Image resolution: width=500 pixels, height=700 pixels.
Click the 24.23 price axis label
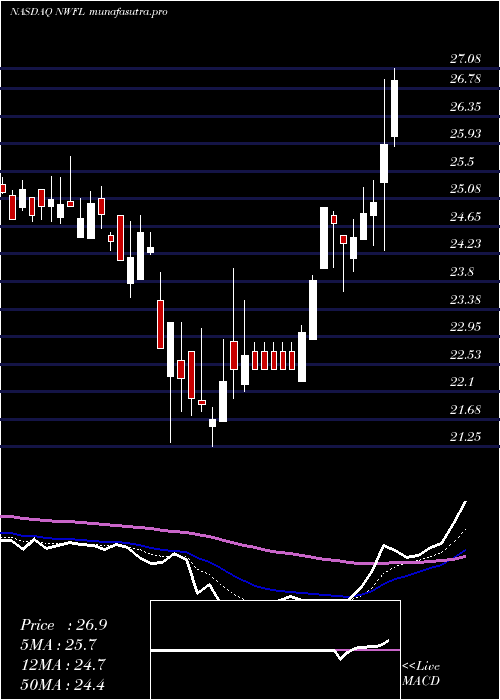pos(465,244)
